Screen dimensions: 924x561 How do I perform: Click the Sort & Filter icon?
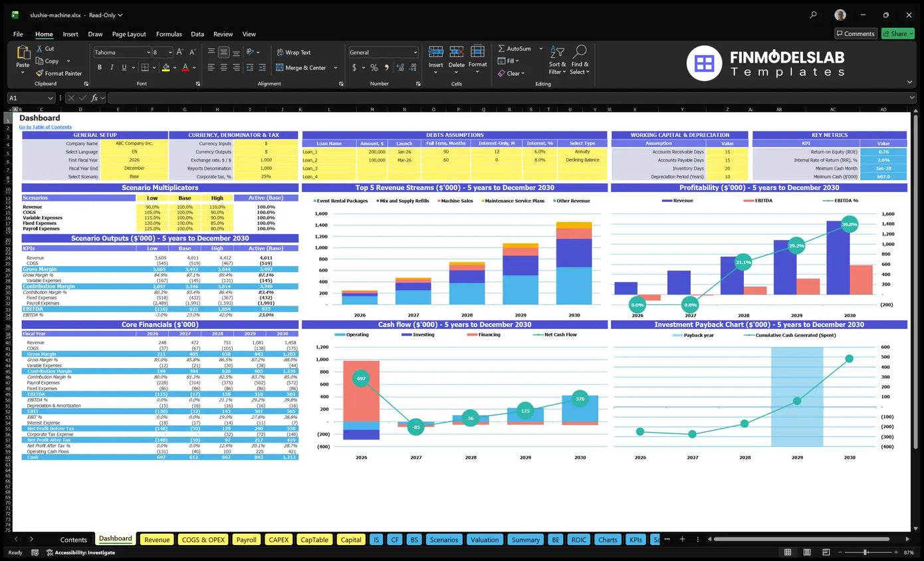point(558,53)
